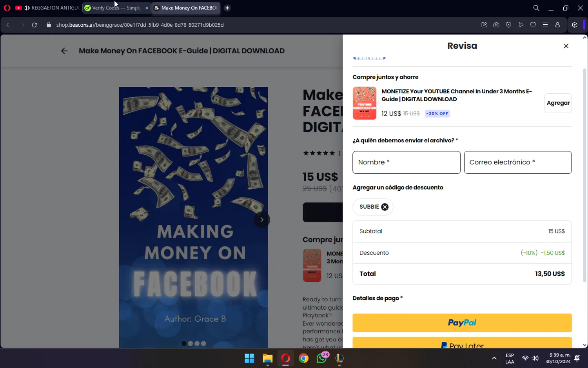Select the Make Money On FACEBOOK tab

coord(186,8)
